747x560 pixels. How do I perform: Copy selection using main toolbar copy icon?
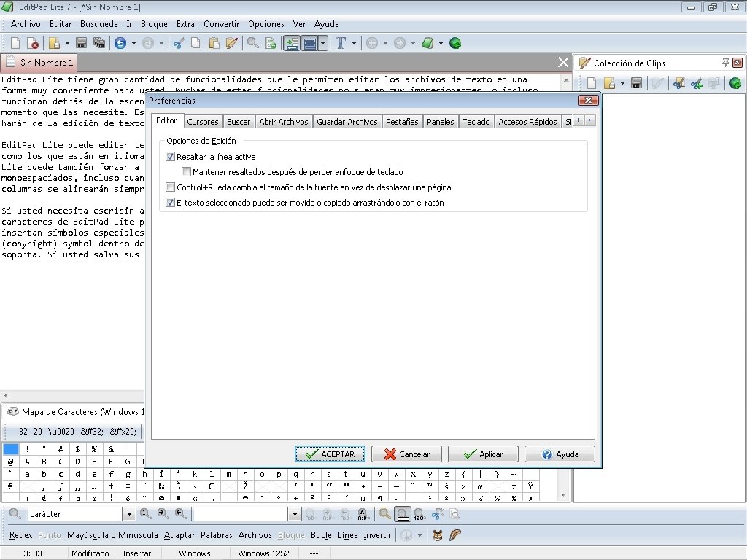point(196,43)
